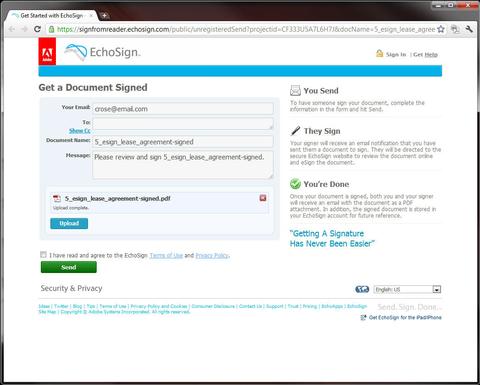The height and width of the screenshot is (385, 480).
Task: Open the Site Map footer link
Action: pos(47,312)
